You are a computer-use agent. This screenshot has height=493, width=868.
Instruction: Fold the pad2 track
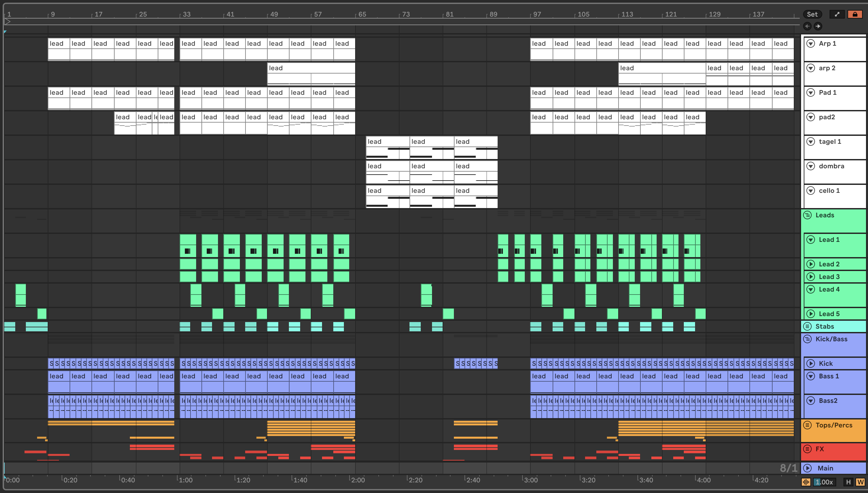(810, 117)
